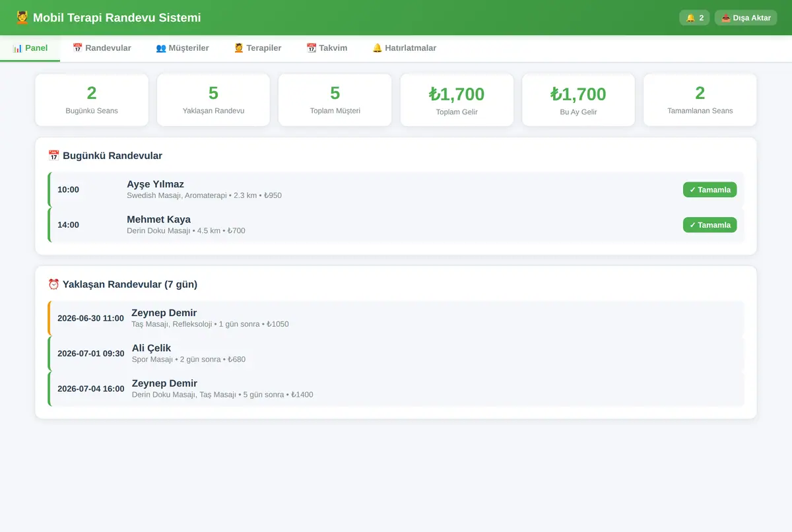Open Ali Çelik's upcoming appointment
Viewport: 792px width, 532px height.
[x=396, y=353]
